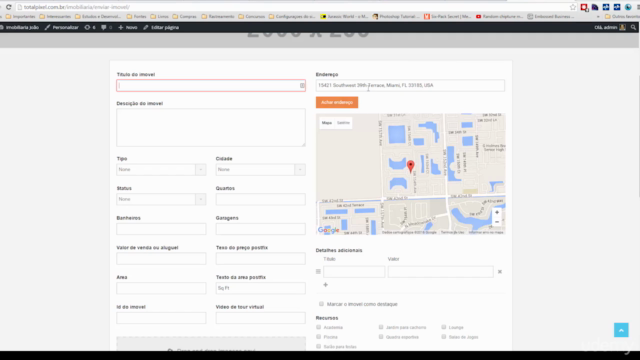Check the Academia resource
Viewport: 640px width, 360px height.
[x=318, y=327]
